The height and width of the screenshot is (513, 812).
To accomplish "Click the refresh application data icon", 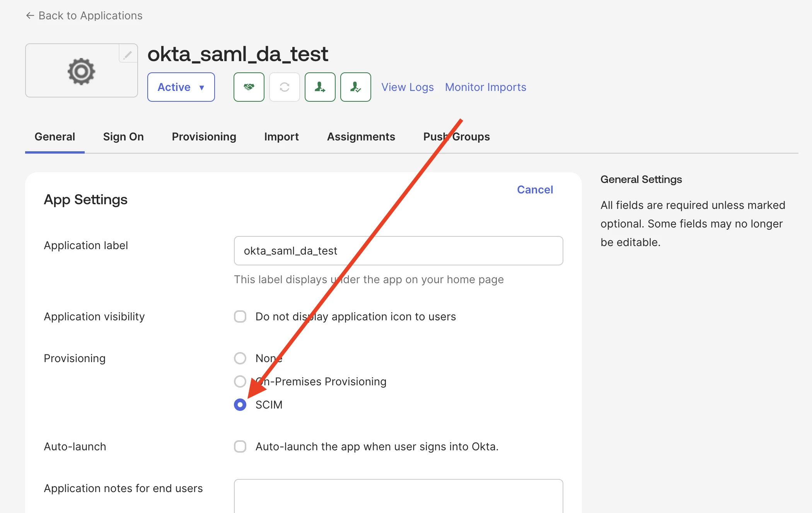I will pos(285,87).
